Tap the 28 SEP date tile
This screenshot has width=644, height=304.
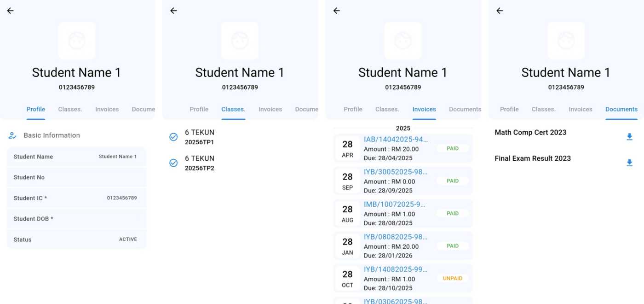click(x=347, y=181)
